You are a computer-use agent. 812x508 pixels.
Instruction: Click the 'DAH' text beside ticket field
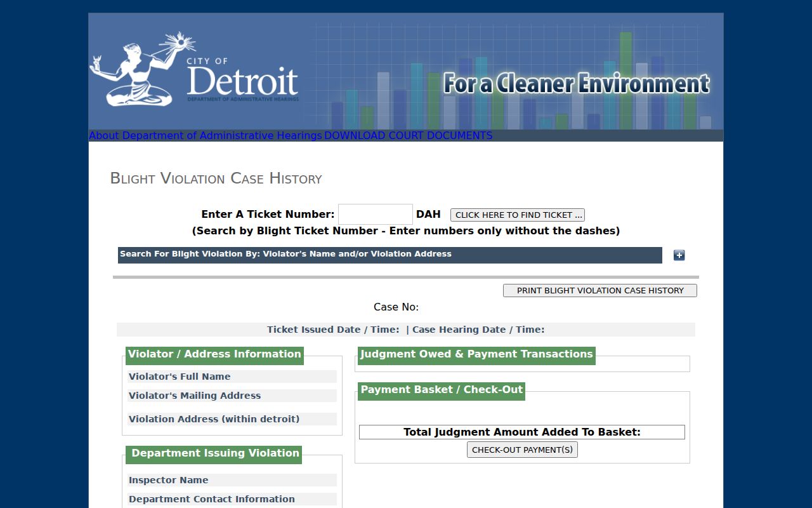pyautogui.click(x=428, y=215)
